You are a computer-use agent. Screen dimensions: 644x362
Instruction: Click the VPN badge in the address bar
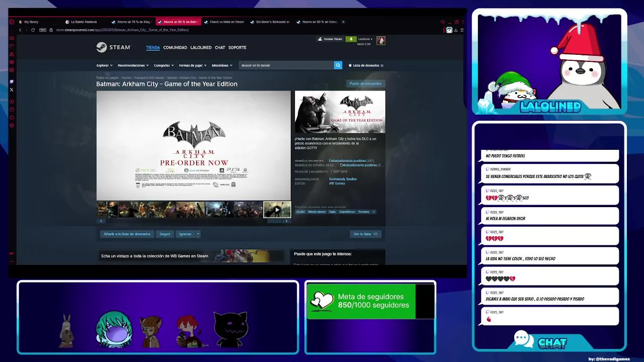pyautogui.click(x=43, y=30)
